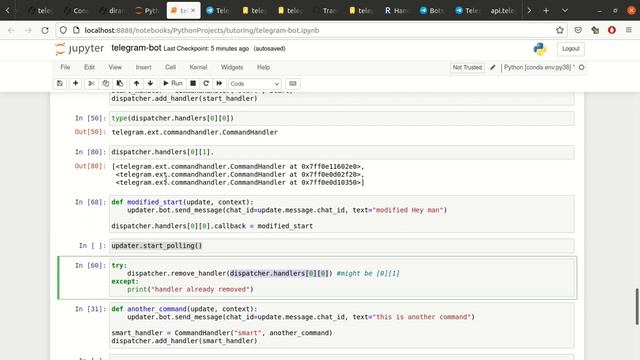Image resolution: width=640 pixels, height=360 pixels.
Task: Click the def another_command code cell
Action: (342, 325)
